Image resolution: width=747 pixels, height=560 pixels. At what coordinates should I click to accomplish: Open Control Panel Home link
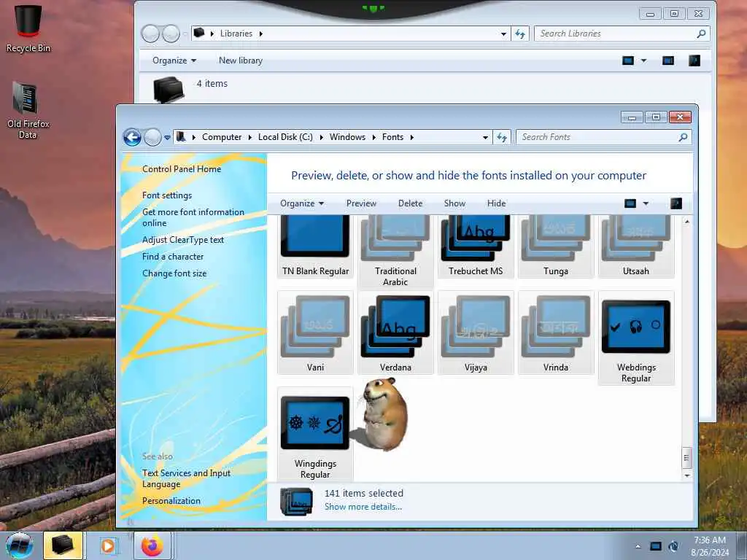pos(182,169)
